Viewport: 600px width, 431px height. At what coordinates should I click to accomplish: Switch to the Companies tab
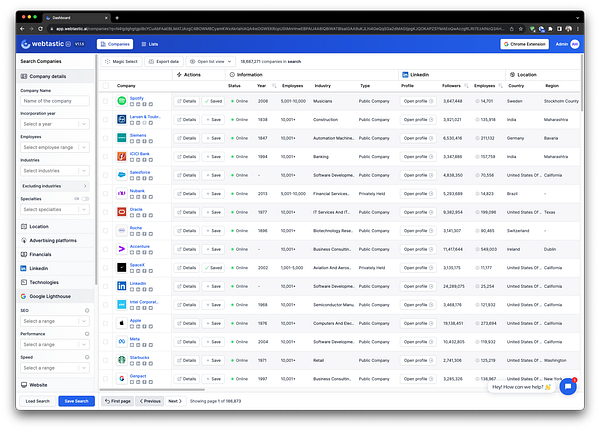point(115,44)
